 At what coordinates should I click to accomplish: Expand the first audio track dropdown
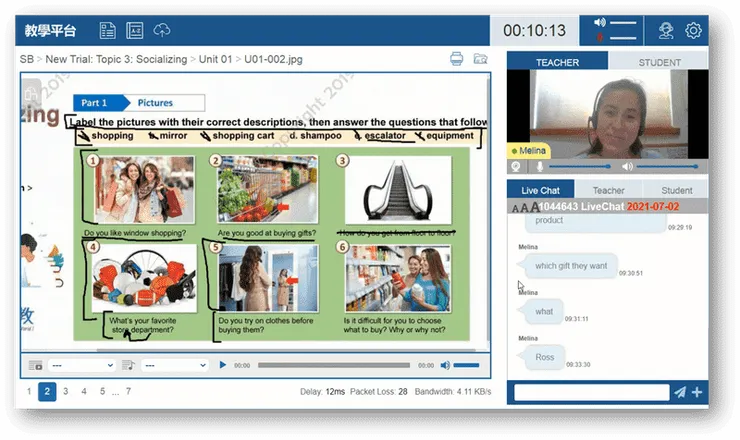click(x=83, y=365)
